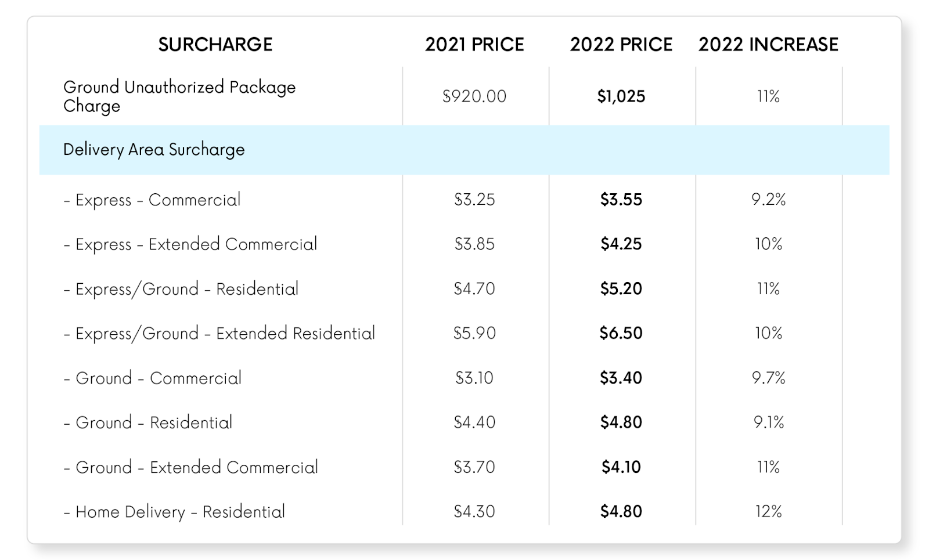929x560 pixels.
Task: Select the Express/Ground - Extended Residential label
Action: point(219,334)
